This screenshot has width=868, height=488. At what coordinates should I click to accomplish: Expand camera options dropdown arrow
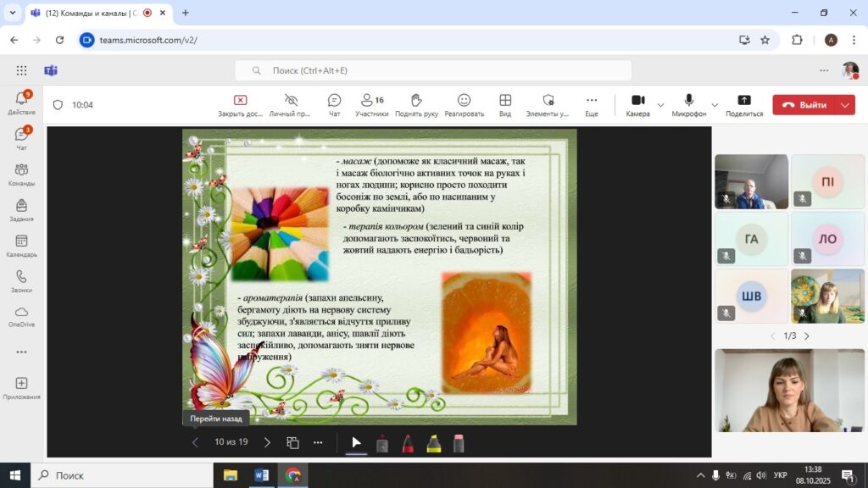coord(660,105)
